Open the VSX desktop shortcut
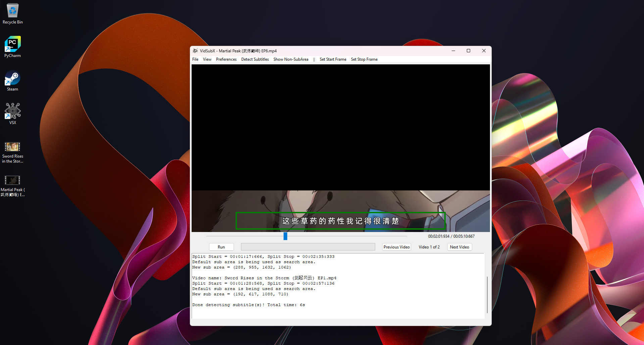Screen dimensions: 644x345 coord(13,112)
